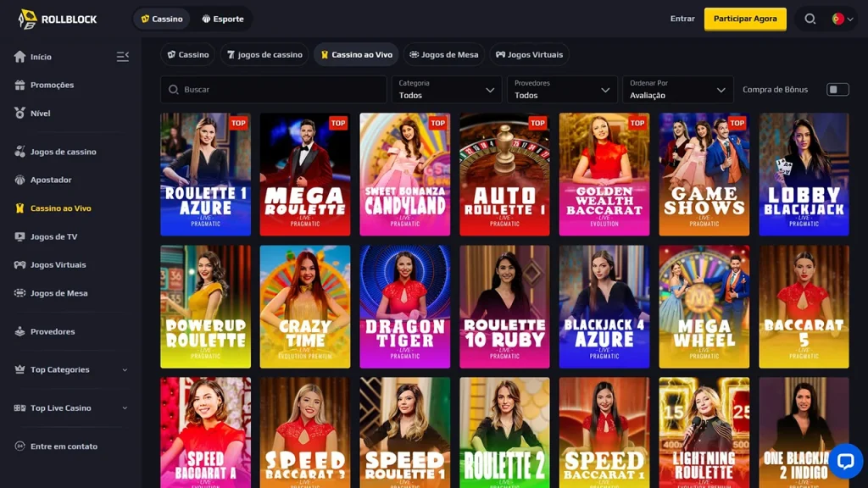Viewport: 868px width, 488px height.
Task: Open Mega Roulette game
Action: point(305,175)
